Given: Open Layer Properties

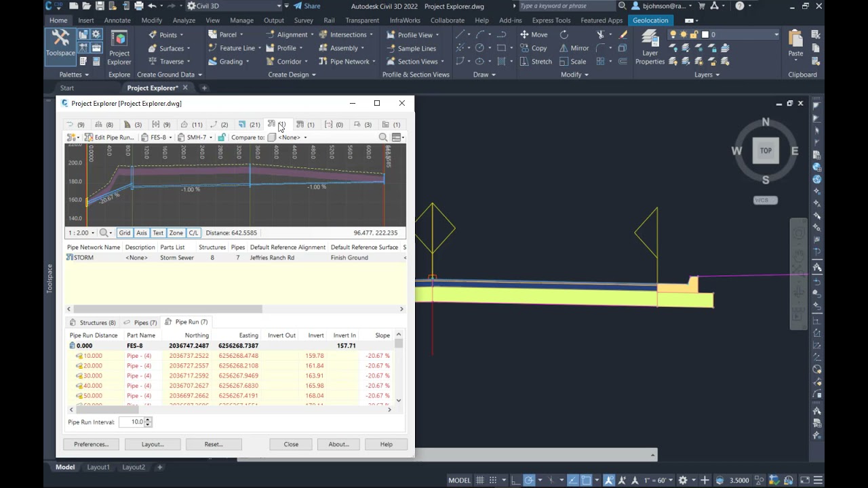Looking at the screenshot, I should [650, 47].
